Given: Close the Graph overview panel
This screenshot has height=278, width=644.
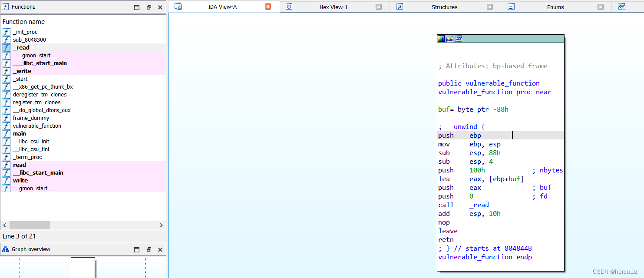Looking at the screenshot, I should [160, 249].
